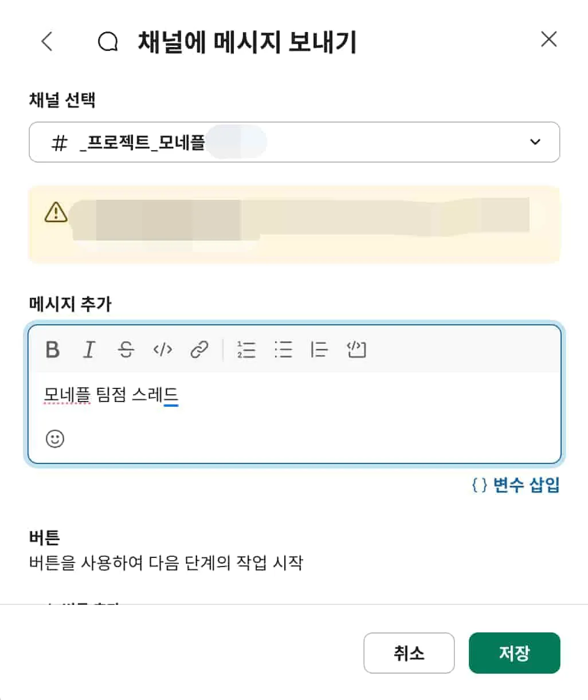Close the '채널에 메시지 보내기' dialog

coord(548,39)
